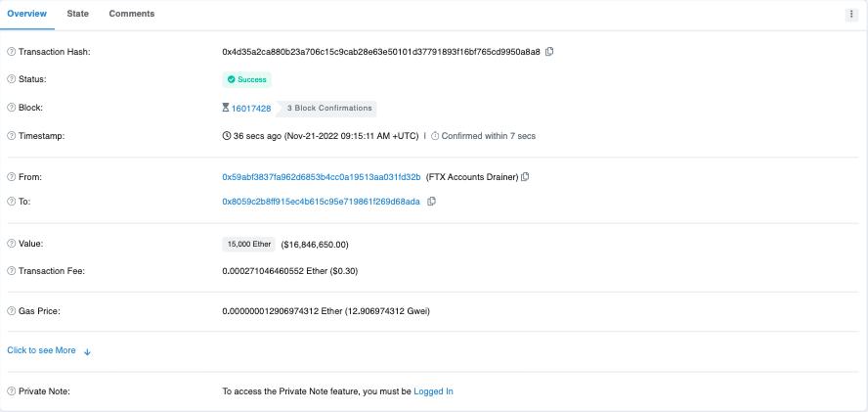Click the green Success status badge
The width and height of the screenshot is (868, 412).
click(x=247, y=80)
